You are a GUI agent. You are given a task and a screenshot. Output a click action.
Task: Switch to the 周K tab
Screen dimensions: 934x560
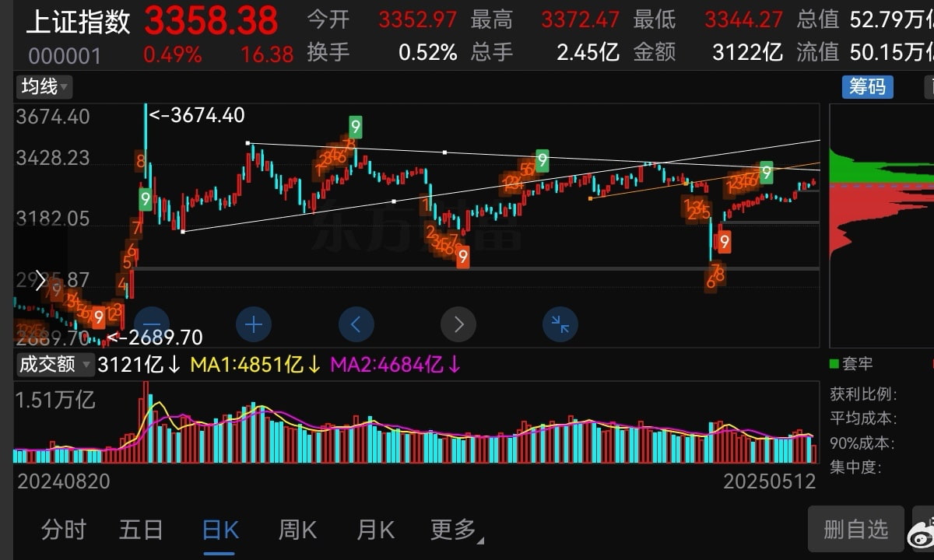297,530
